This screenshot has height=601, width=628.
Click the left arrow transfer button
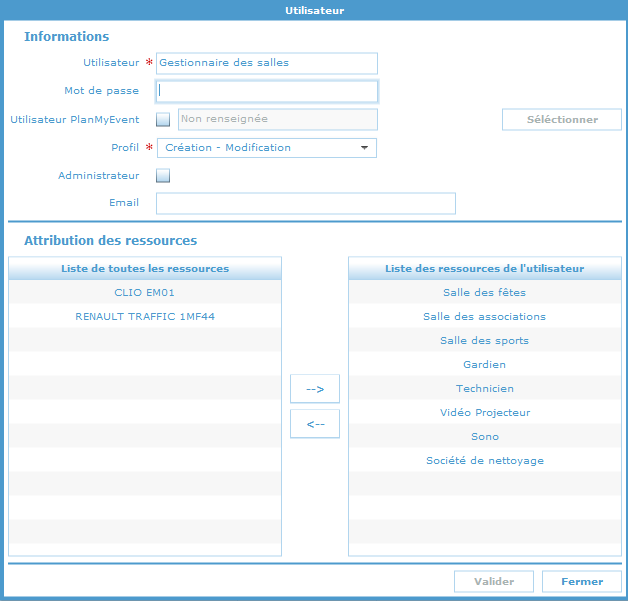point(315,424)
